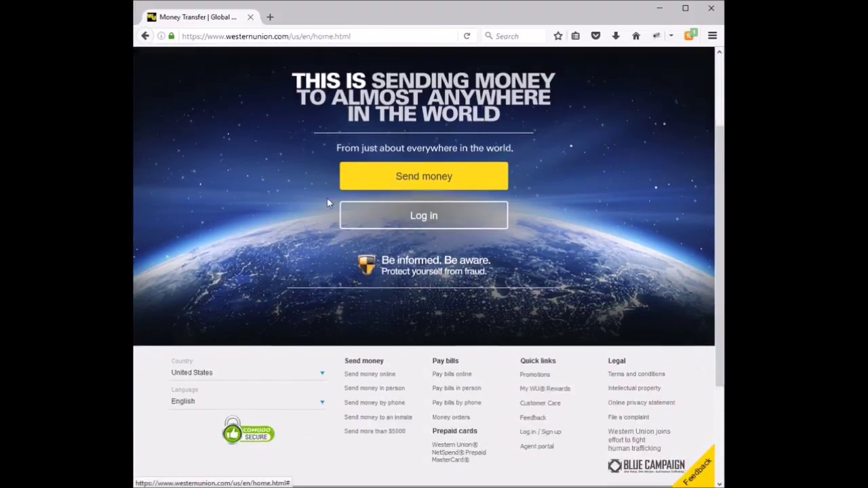This screenshot has width=868, height=488.
Task: Click the scrollbar up arrow
Action: click(x=719, y=52)
